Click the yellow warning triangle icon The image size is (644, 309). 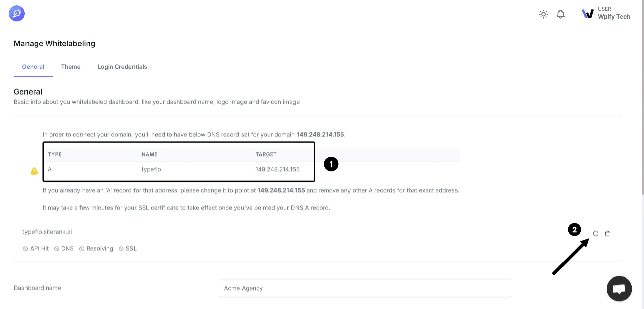(x=34, y=171)
